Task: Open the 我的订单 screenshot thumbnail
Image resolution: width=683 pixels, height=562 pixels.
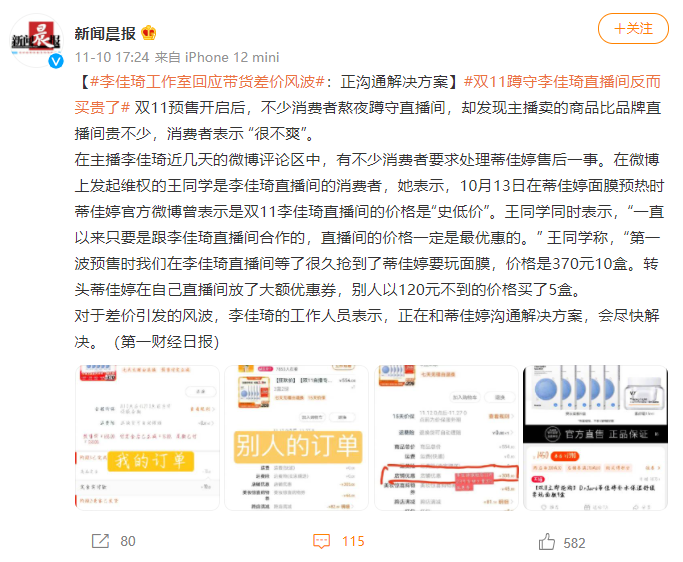Action: [x=147, y=437]
